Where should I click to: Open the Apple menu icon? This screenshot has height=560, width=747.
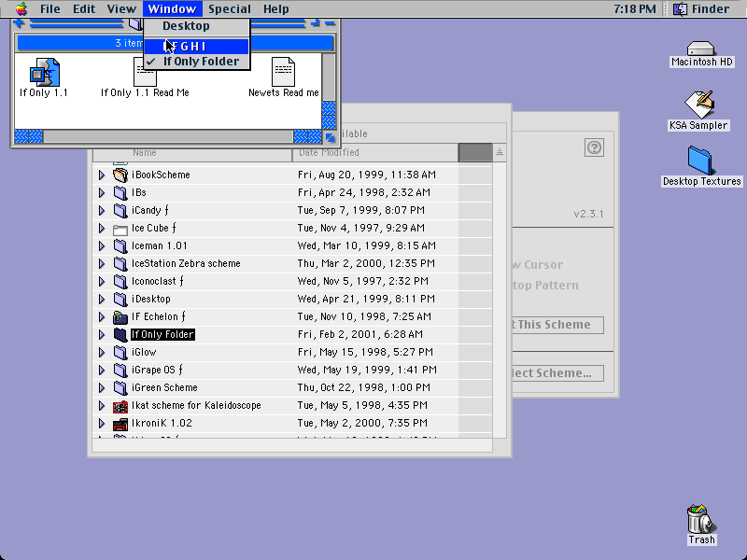[x=21, y=8]
